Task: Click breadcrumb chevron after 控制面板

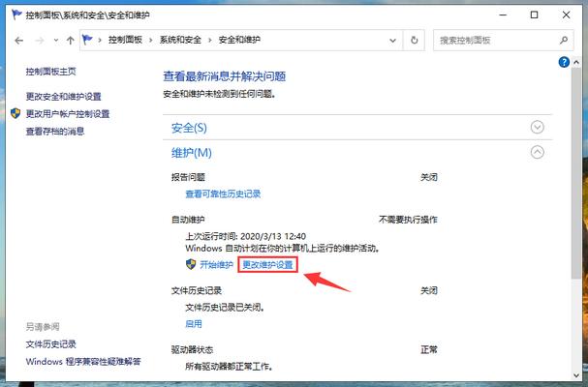Action: (151, 40)
